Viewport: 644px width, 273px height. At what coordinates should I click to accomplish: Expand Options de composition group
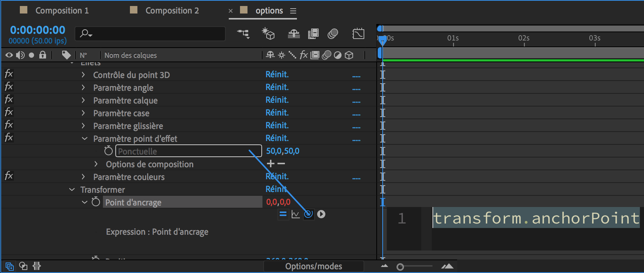(96, 164)
